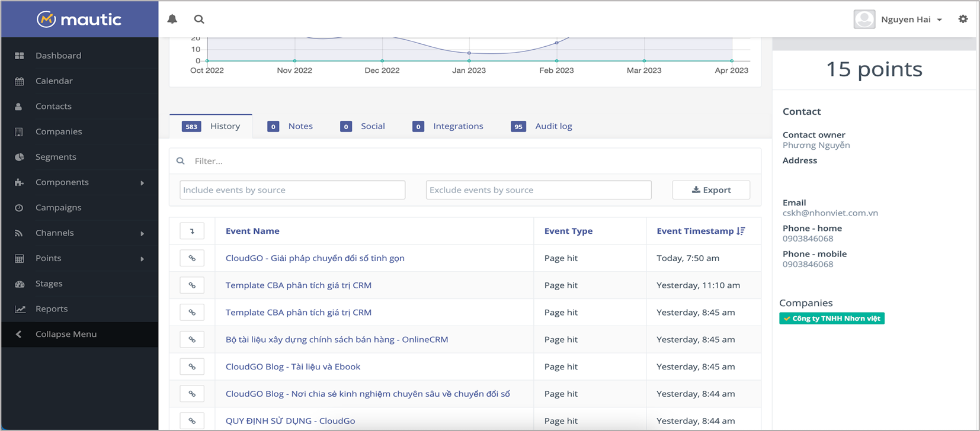
Task: Open Include events by source selector
Action: (292, 190)
